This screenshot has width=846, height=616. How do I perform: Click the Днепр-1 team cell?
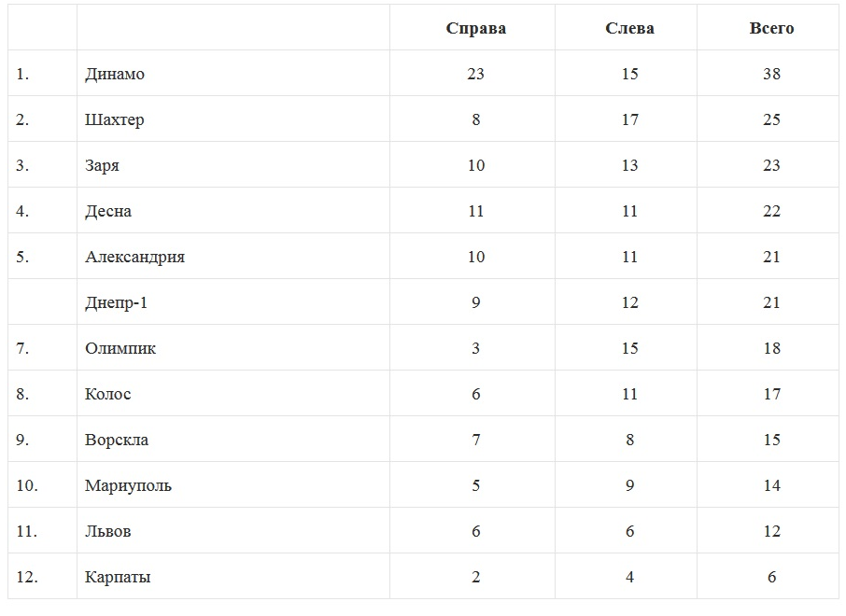click(116, 302)
